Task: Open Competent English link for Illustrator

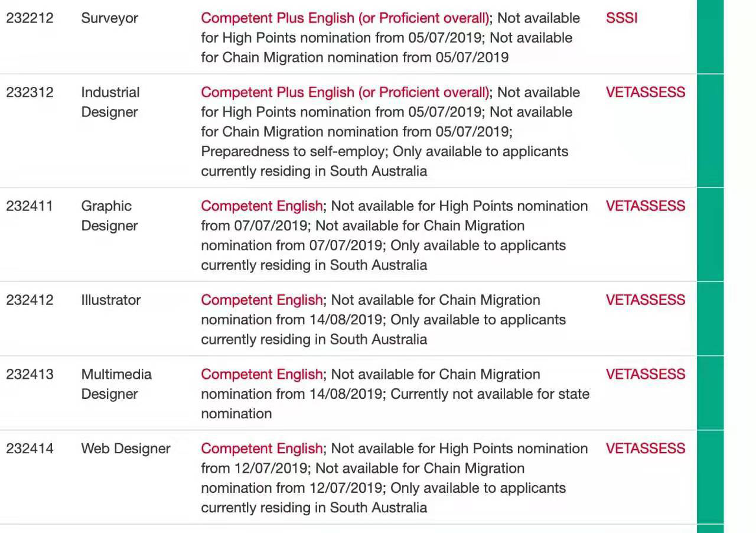Action: tap(262, 300)
